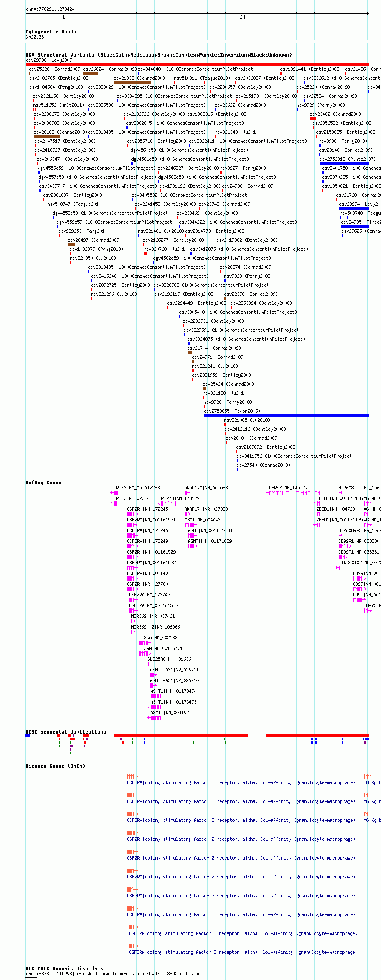Select the brown esv26024 (Conrad2009) variant bar
This screenshot has height=980, width=381.
point(91,73)
